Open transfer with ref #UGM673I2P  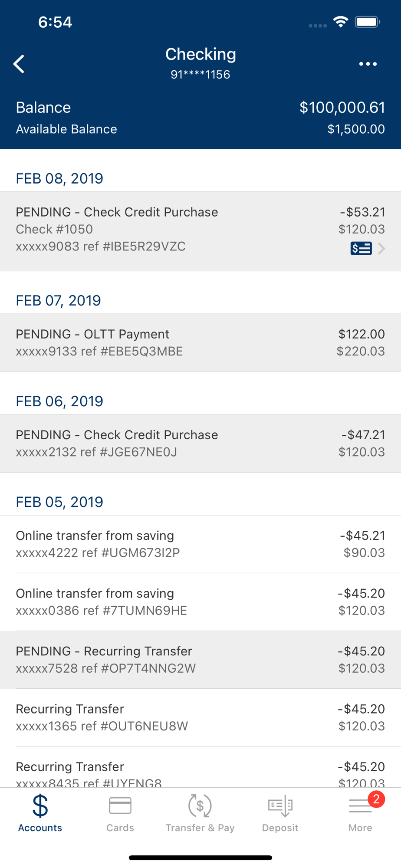(x=200, y=544)
